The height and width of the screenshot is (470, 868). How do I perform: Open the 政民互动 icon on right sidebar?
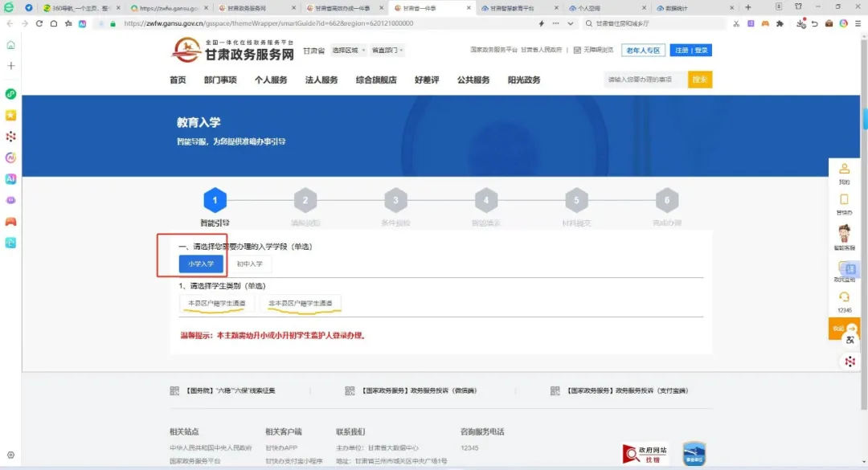(x=845, y=268)
